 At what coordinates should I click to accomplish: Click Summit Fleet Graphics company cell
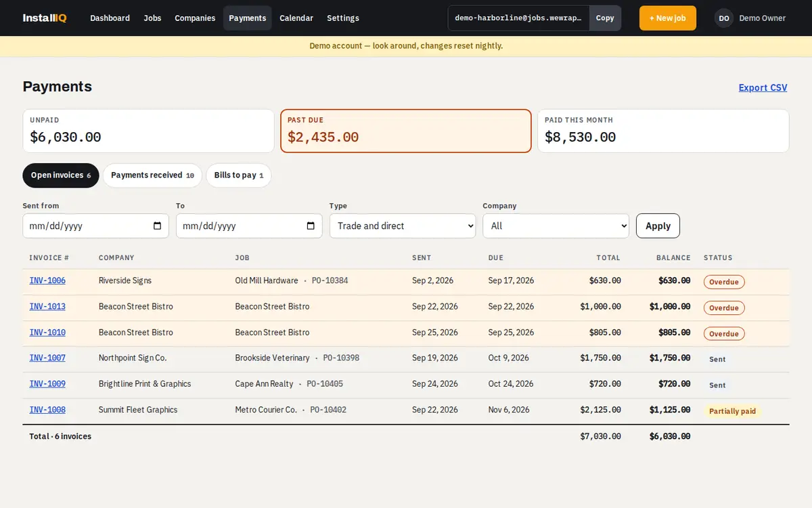[138, 409]
